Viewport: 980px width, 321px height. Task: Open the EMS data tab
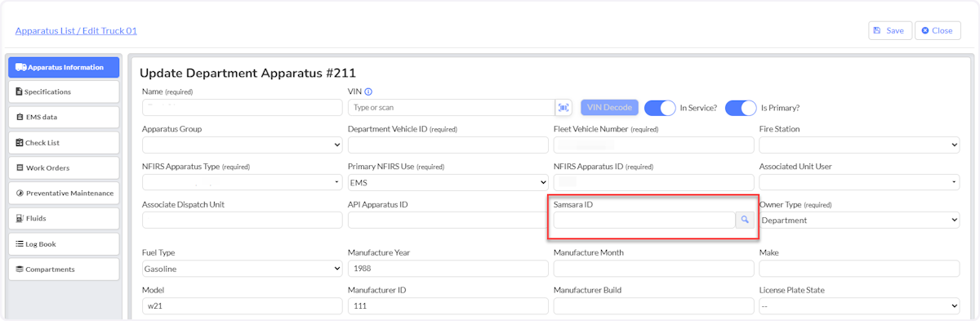pyautogui.click(x=64, y=117)
